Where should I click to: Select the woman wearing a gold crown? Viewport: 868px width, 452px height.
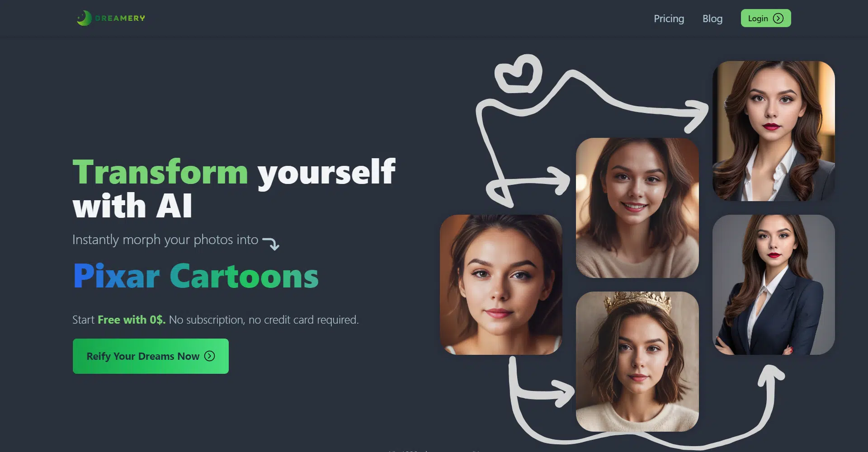tap(637, 362)
